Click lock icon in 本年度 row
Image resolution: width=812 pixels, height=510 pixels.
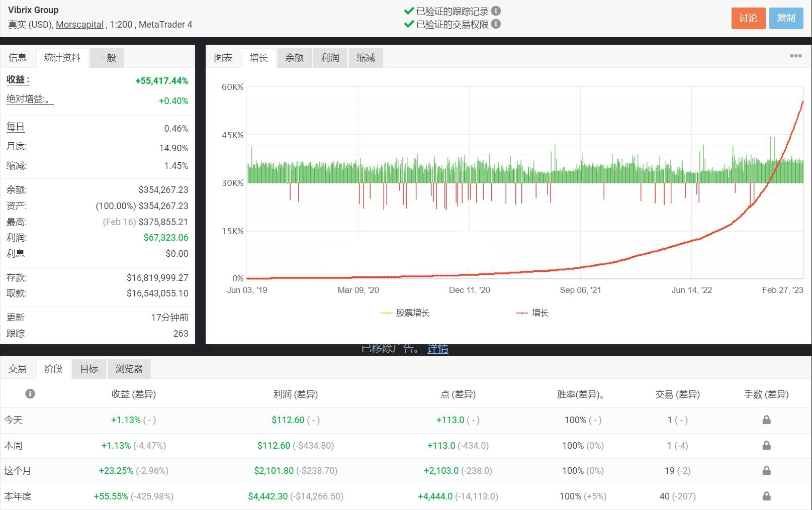[766, 496]
